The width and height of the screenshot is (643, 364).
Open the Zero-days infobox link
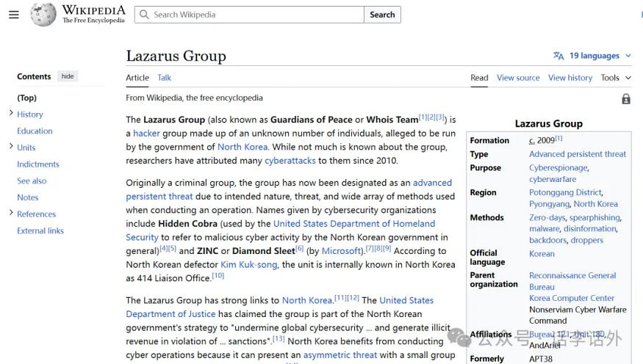pyautogui.click(x=547, y=217)
